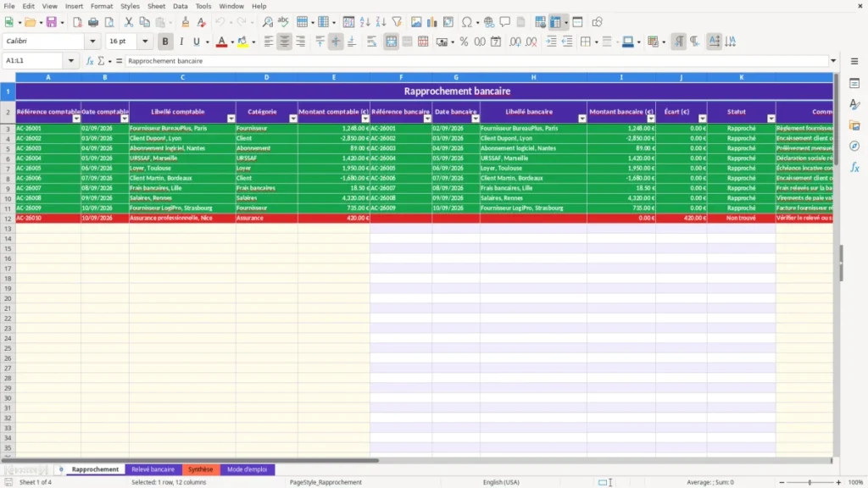Viewport: 868px width, 488px height.
Task: Open the Data menu
Action: (180, 6)
